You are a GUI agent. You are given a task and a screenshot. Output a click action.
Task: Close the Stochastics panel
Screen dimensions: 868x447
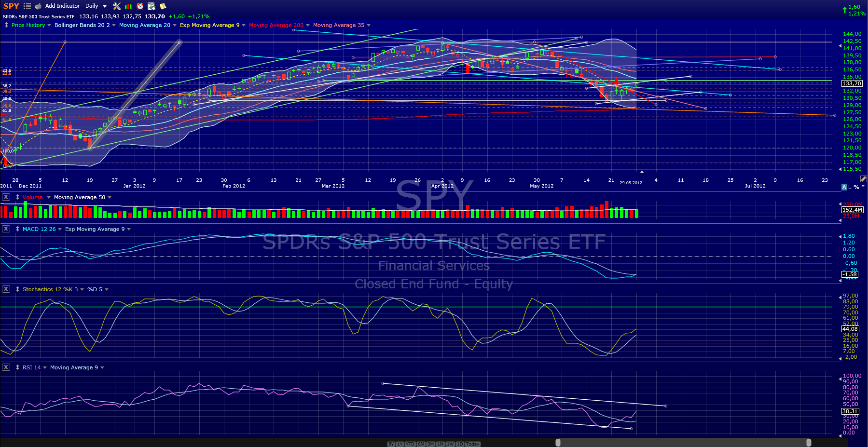(6, 289)
